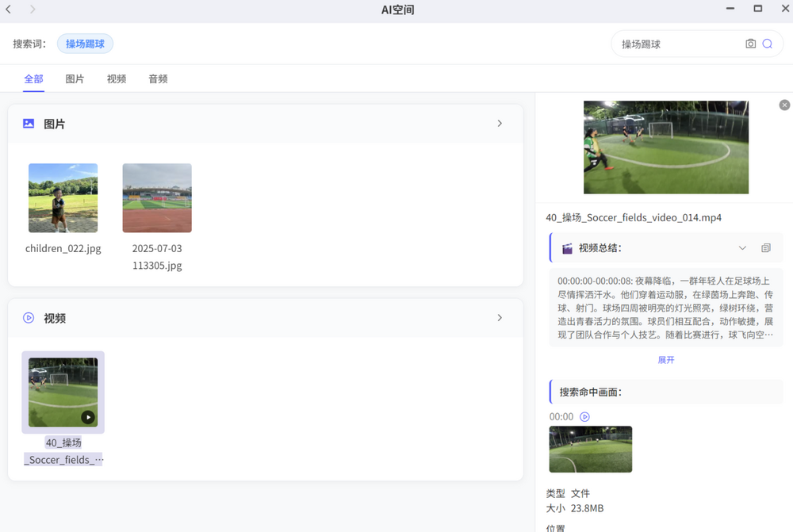Select the 2025-07-03 113305.jpg thumbnail
The image size is (793, 532).
point(157,198)
